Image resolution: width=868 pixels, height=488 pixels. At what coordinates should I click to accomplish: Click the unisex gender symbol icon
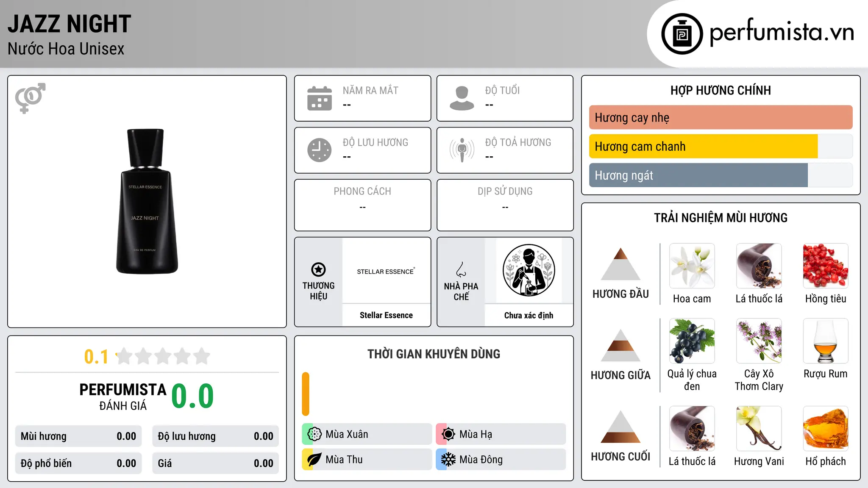(30, 98)
